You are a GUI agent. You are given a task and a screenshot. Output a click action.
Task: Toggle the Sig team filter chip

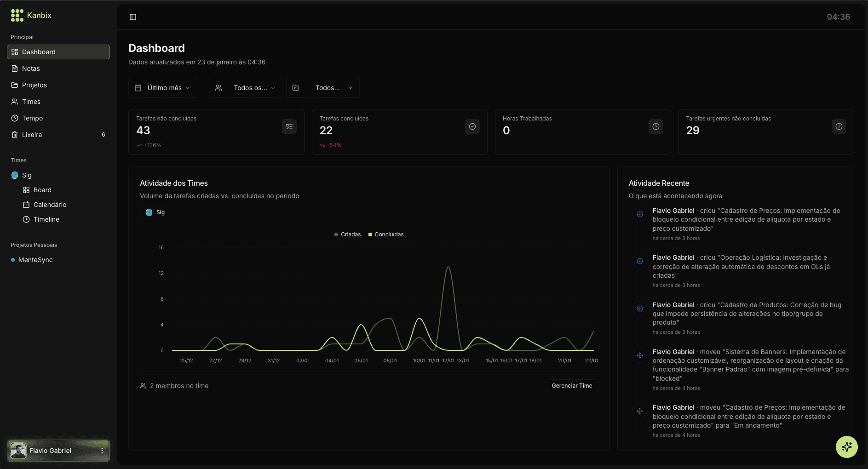point(155,212)
